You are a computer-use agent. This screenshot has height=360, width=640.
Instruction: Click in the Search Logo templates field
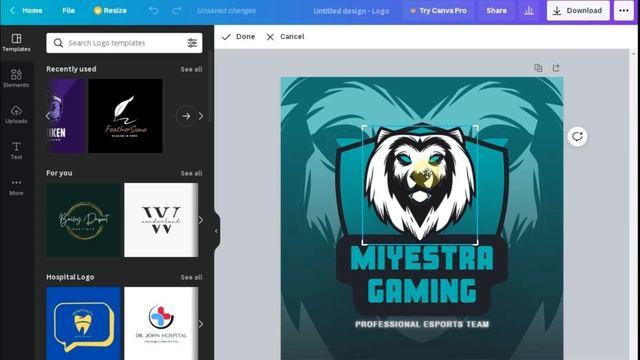pos(124,43)
